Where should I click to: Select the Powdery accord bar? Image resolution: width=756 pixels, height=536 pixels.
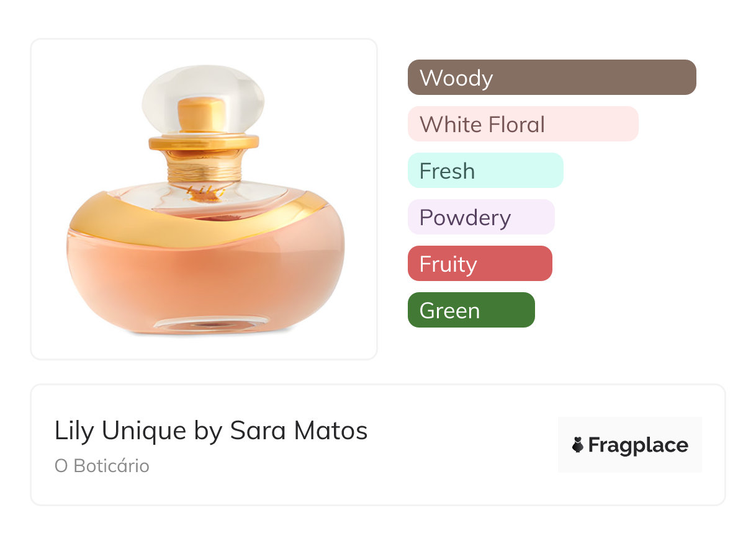pos(480,217)
